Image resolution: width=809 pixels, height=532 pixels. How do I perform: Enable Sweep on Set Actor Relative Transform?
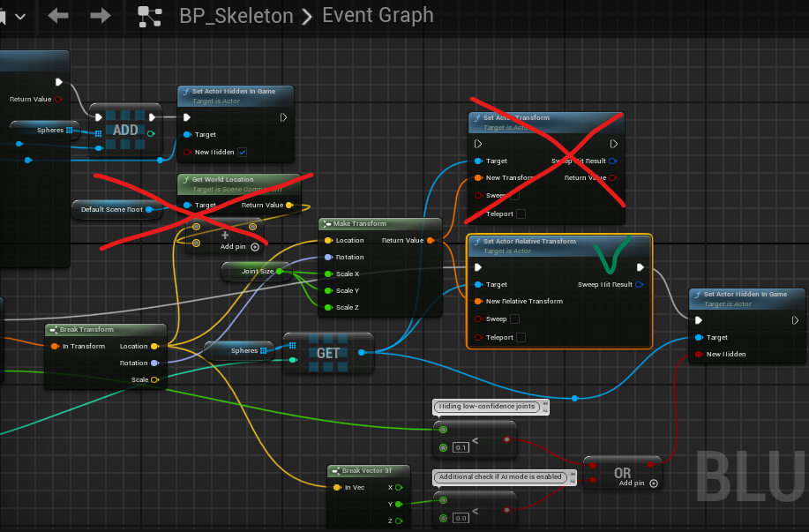(514, 318)
